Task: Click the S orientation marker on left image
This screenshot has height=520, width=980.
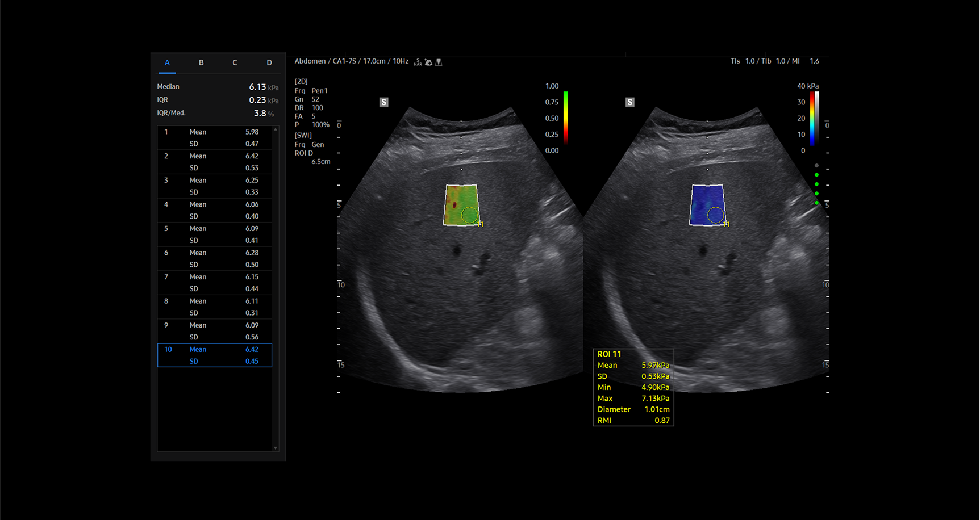Action: pyautogui.click(x=384, y=102)
